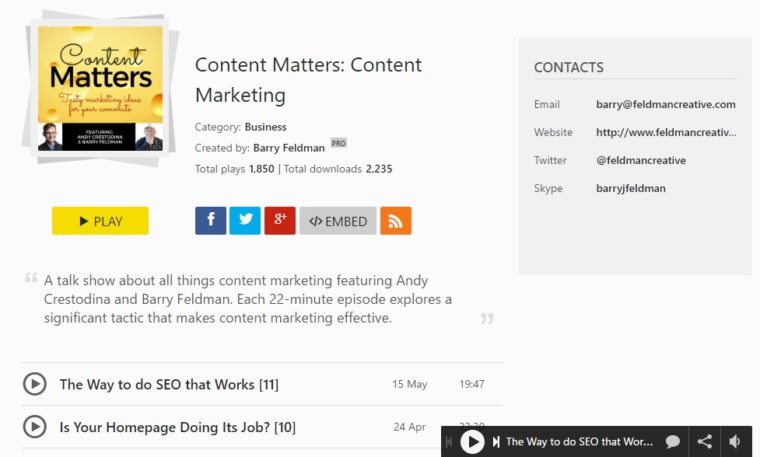This screenshot has height=457, width=760.
Task: Click the 19:47 episode duration
Action: tap(472, 384)
